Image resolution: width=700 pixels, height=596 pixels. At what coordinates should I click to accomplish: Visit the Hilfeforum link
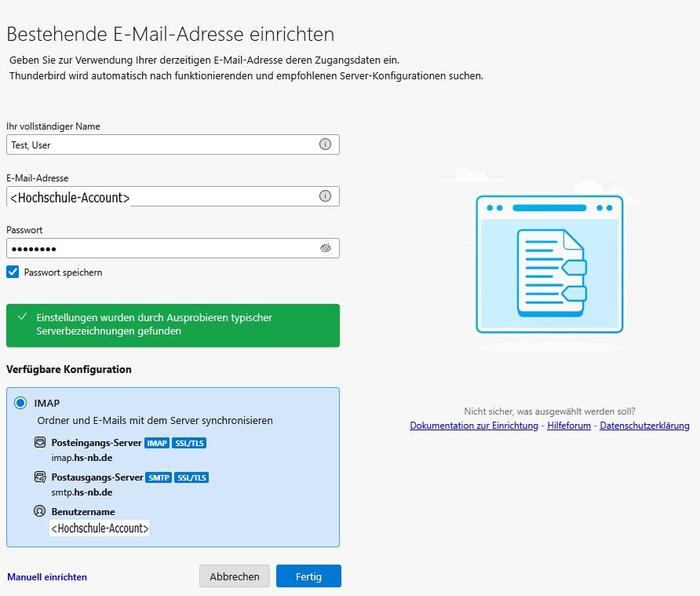coord(569,426)
